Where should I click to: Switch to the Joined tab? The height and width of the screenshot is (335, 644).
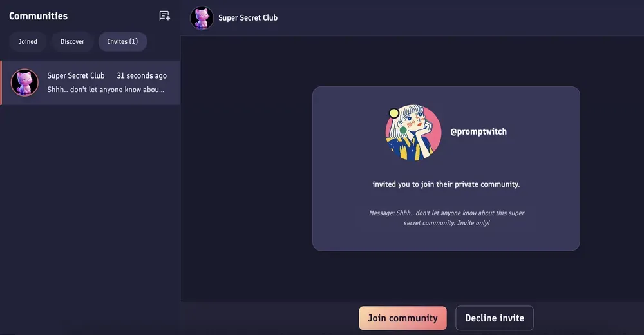pos(28,41)
